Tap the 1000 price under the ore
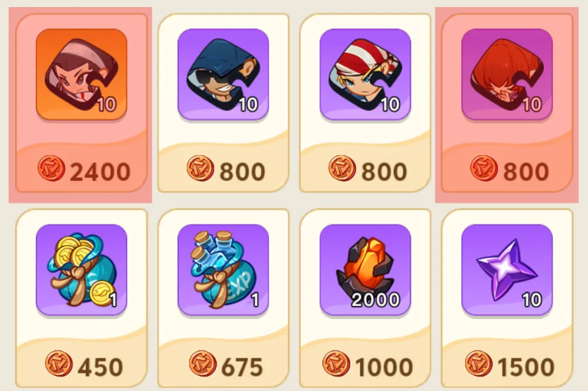 (x=384, y=367)
